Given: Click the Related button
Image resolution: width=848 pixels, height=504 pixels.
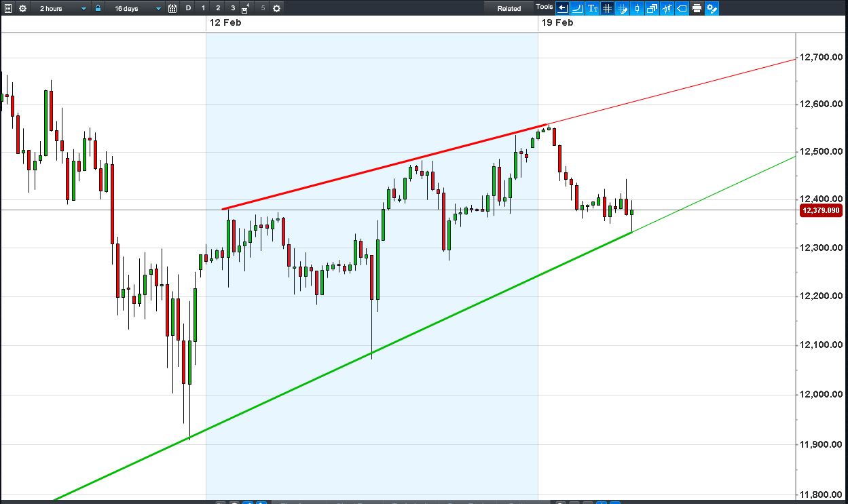Looking at the screenshot, I should [509, 8].
